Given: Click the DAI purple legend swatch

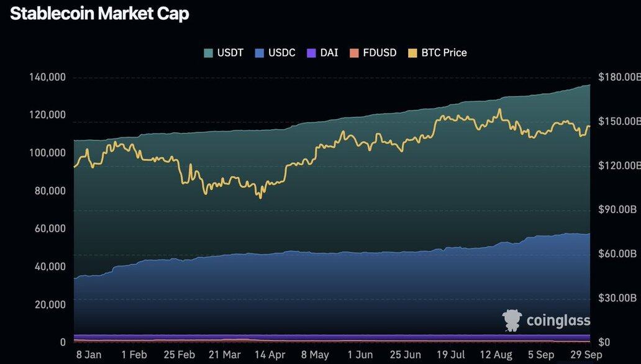Looking at the screenshot, I should tap(312, 53).
